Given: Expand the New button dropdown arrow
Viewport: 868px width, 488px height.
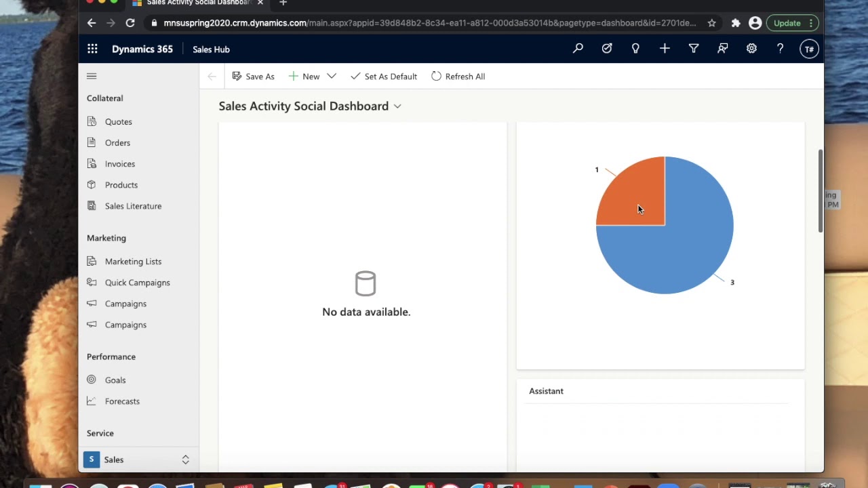Looking at the screenshot, I should tap(332, 77).
